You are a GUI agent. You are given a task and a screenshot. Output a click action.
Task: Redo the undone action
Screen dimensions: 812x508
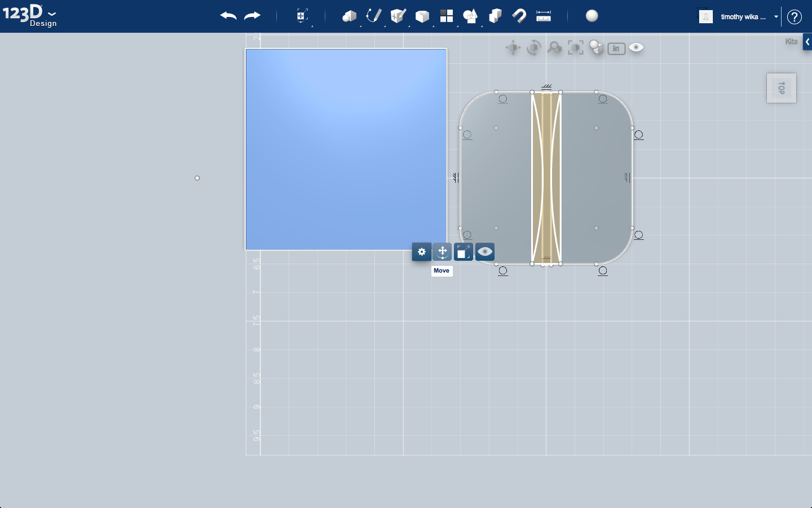pos(252,16)
